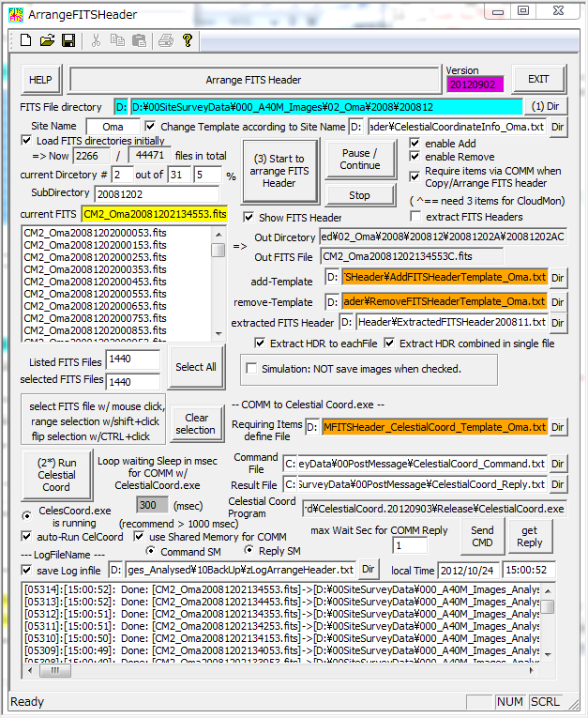The height and width of the screenshot is (718, 588).
Task: Click the Copy toolbar icon
Action: pos(117,41)
